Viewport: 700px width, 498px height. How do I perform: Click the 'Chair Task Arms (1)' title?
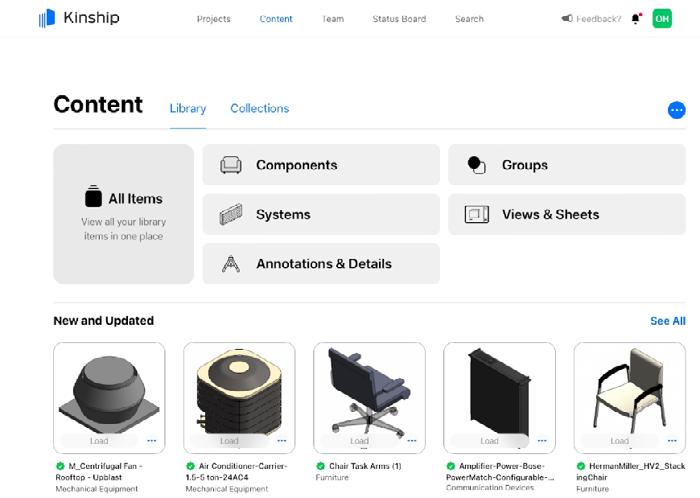[365, 466]
